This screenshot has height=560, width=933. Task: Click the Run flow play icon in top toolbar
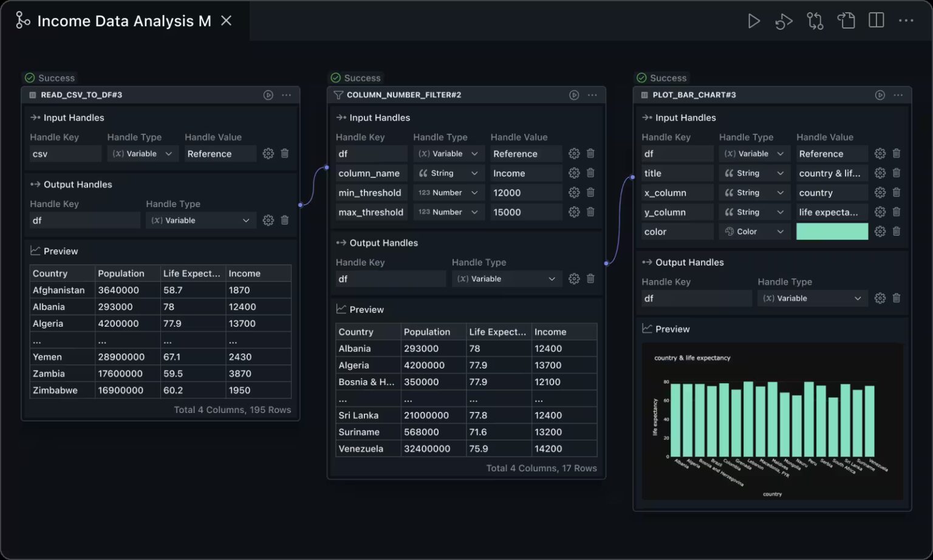(x=753, y=21)
